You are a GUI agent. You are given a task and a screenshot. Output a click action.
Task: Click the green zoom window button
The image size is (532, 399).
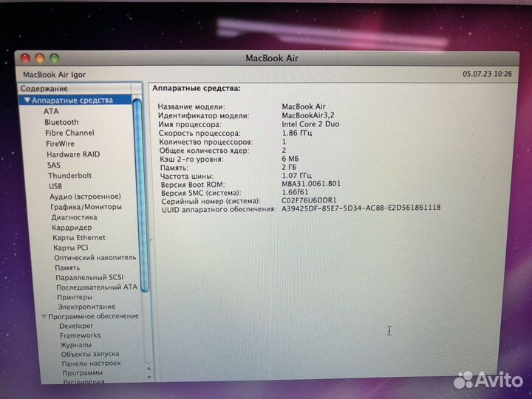55,58
